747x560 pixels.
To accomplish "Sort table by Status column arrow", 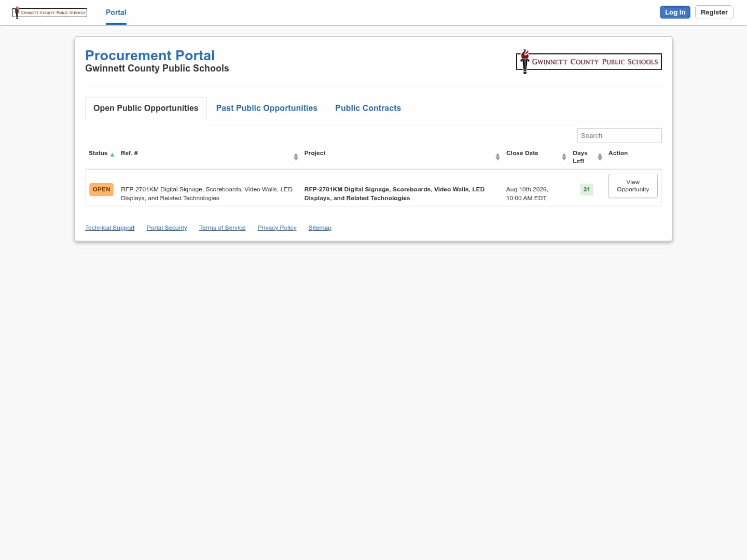I will (x=112, y=155).
